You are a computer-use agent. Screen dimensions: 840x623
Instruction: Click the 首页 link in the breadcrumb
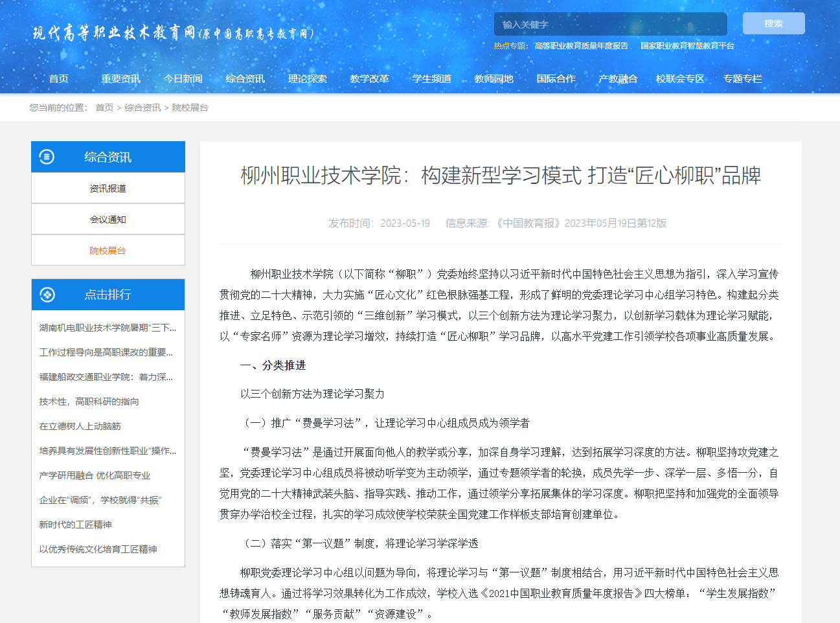pyautogui.click(x=104, y=108)
